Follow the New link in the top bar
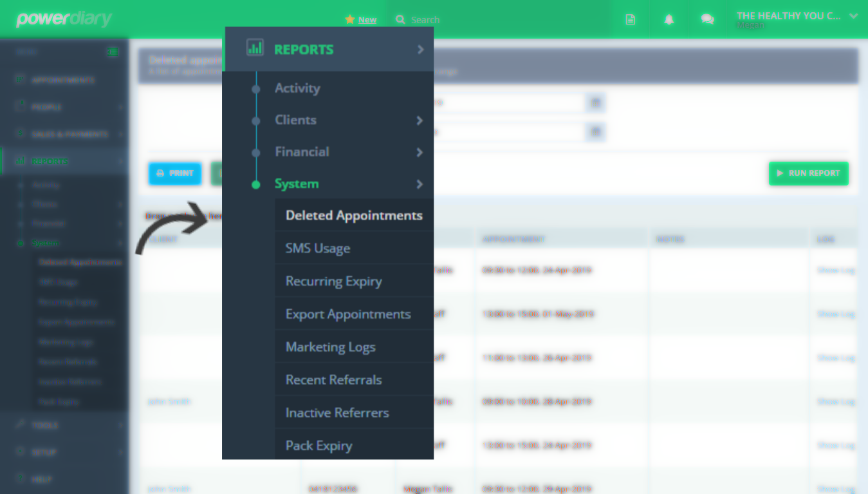 coord(367,20)
